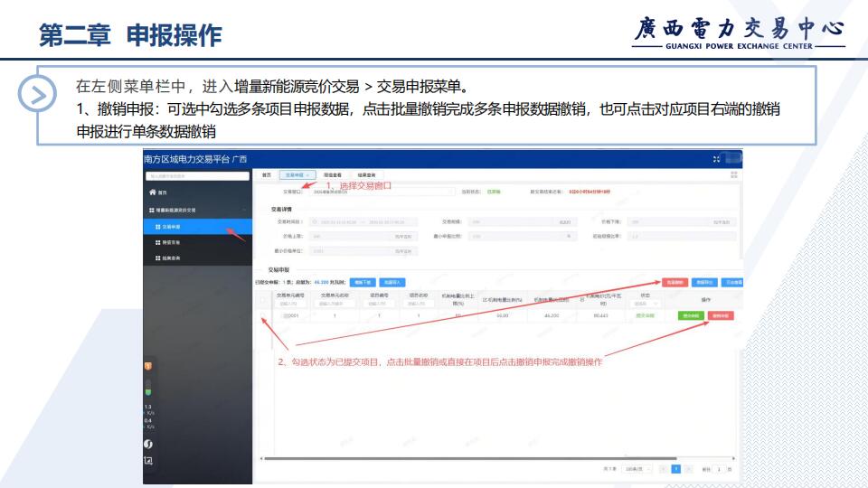Open the 状态 filter dropdown in the table header
The width and height of the screenshot is (868, 488).
tap(645, 304)
